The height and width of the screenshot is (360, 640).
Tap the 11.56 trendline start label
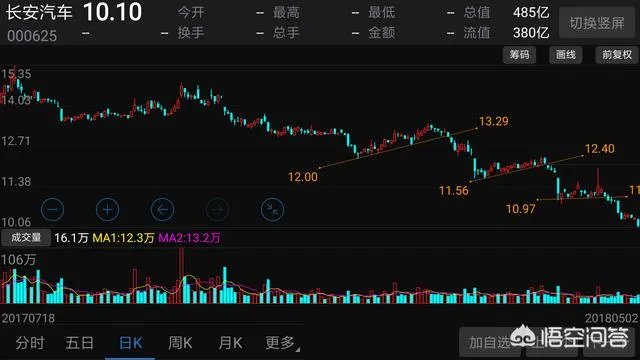tap(454, 190)
